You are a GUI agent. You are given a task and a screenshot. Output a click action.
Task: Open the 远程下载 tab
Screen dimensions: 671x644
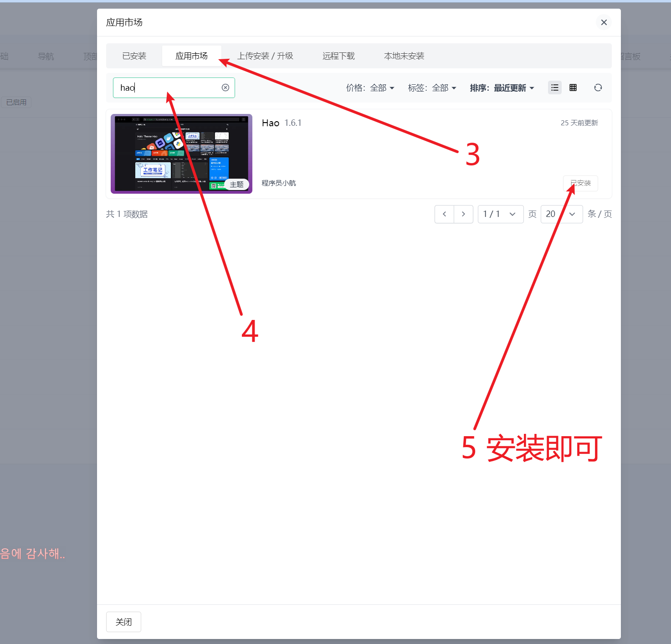pos(338,56)
